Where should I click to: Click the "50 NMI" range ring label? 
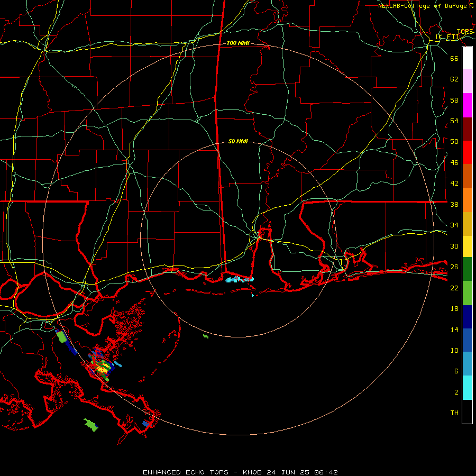pyautogui.click(x=238, y=141)
